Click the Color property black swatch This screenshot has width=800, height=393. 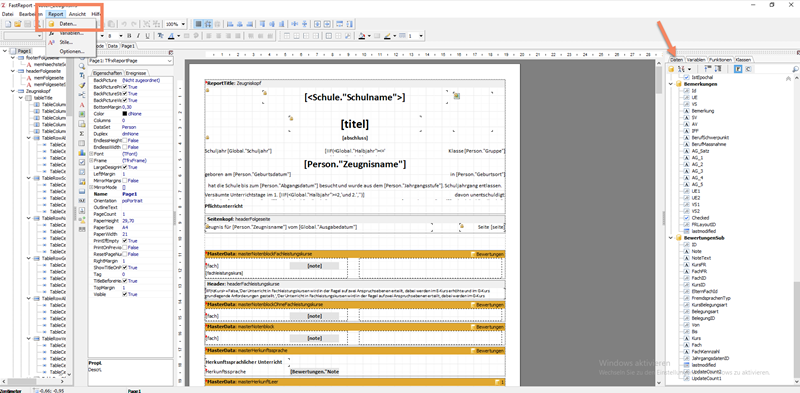[x=124, y=114]
